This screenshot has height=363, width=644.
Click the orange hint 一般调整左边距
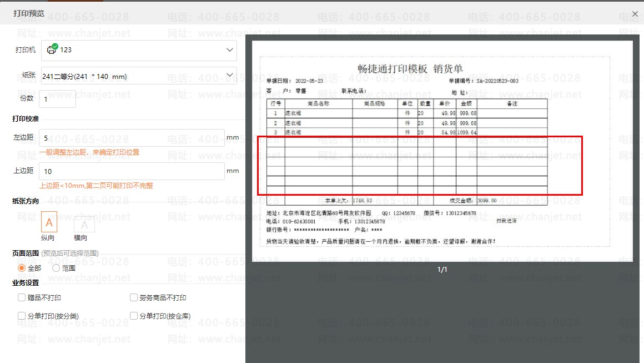[89, 152]
